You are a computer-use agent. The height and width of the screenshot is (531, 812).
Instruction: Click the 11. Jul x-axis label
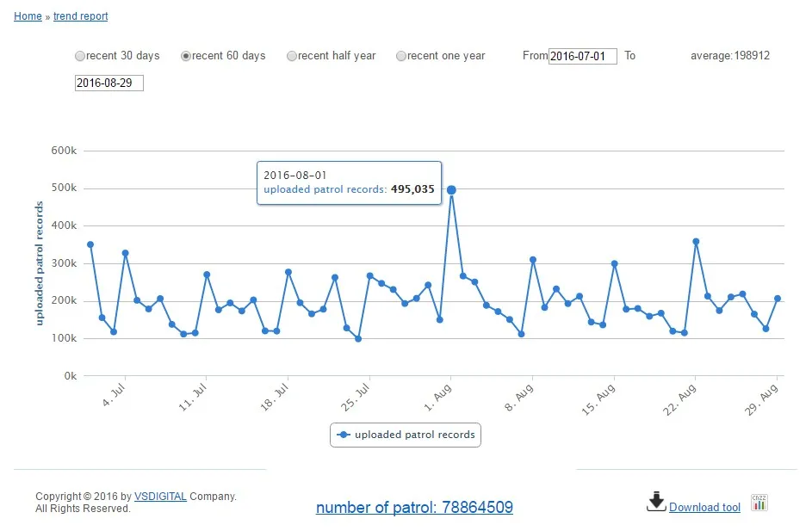coord(193,398)
